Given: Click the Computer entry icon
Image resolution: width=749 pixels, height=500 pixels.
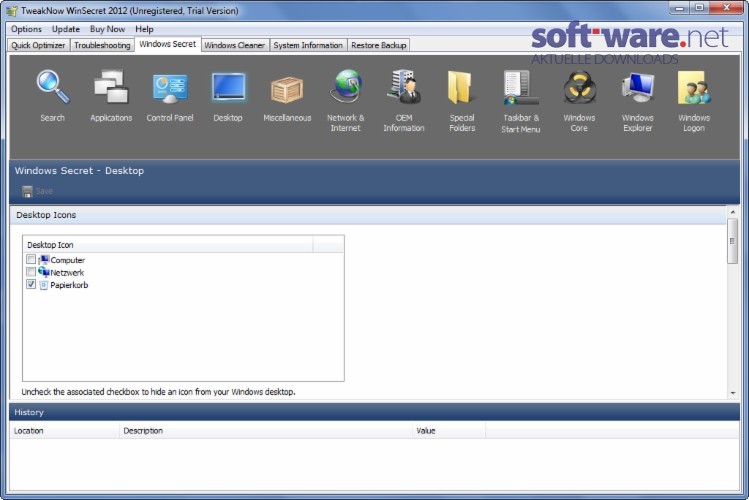Looking at the screenshot, I should [x=43, y=260].
